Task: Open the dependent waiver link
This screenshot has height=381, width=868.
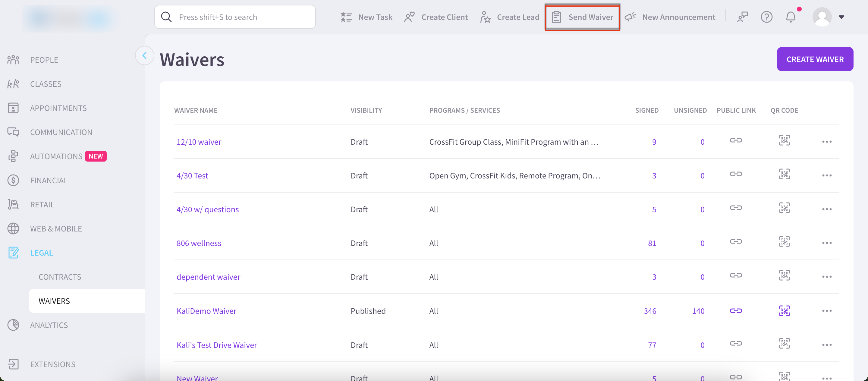Action: 208,277
